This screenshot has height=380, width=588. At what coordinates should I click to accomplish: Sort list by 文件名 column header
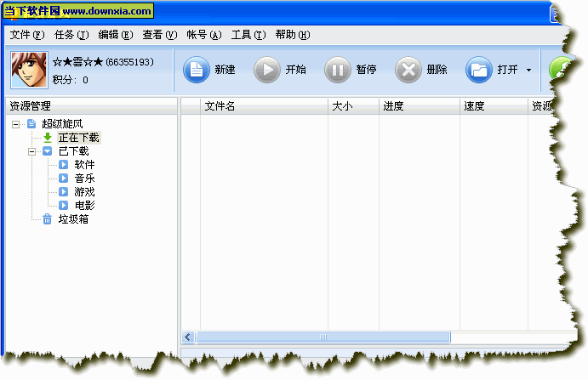264,106
